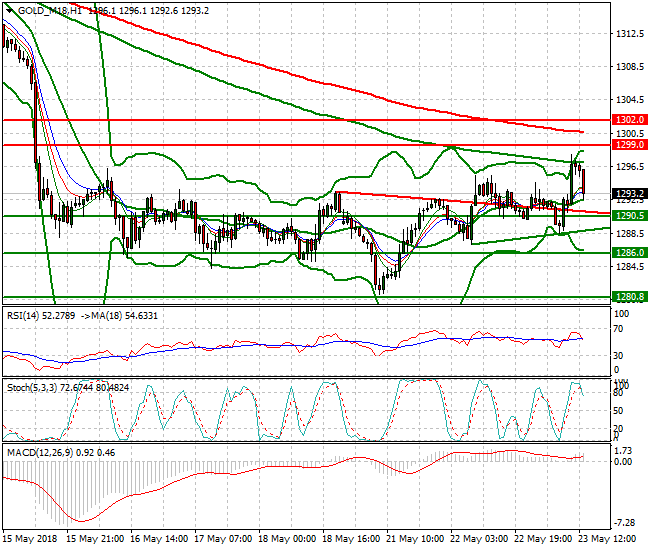Click the 16 May 14:00 time axis label

coord(159,539)
